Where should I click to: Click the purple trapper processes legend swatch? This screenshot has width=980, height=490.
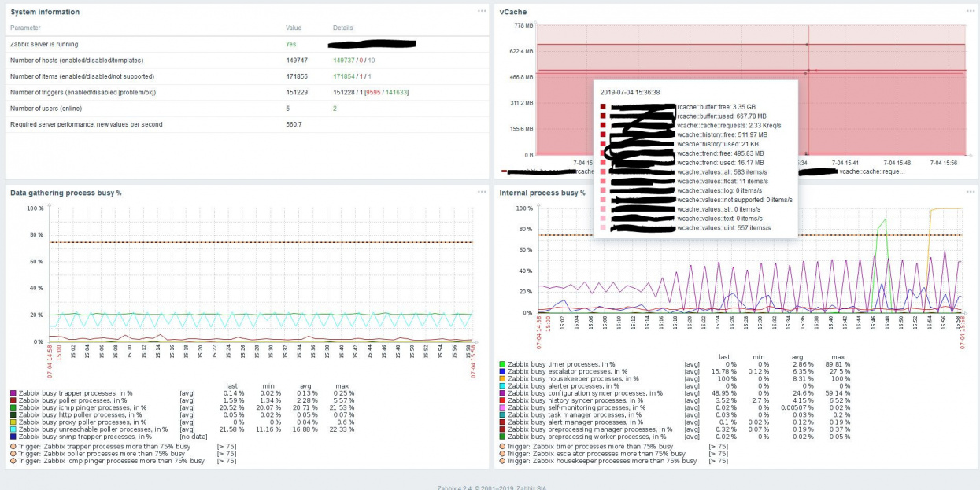tap(13, 392)
